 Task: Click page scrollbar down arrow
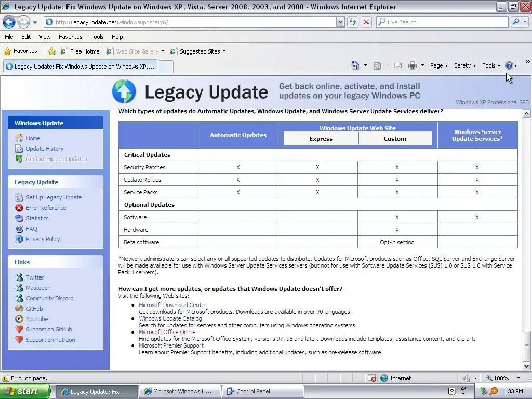527,366
